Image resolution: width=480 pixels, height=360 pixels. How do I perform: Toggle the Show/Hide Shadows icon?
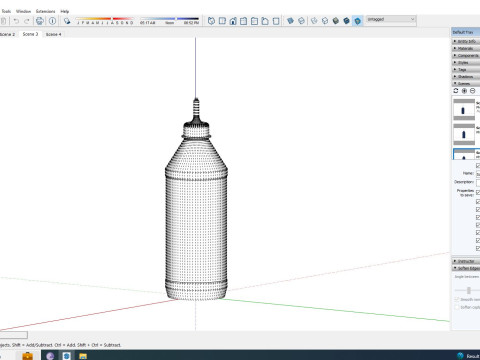[67, 21]
